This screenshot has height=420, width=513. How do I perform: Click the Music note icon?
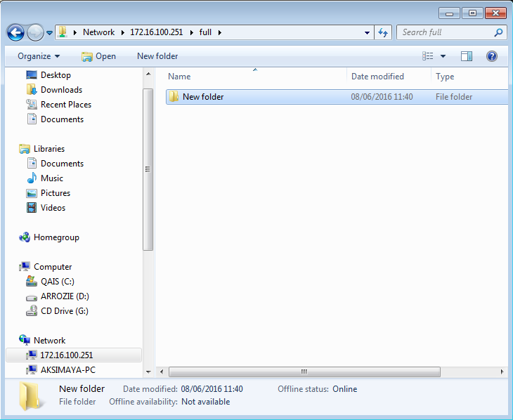[32, 178]
